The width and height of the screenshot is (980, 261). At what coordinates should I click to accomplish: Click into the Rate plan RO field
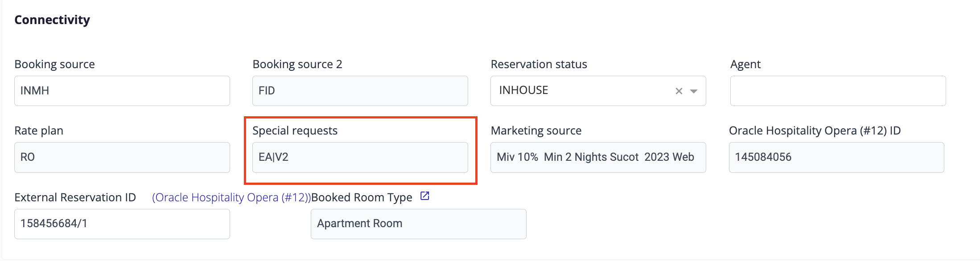click(x=122, y=157)
